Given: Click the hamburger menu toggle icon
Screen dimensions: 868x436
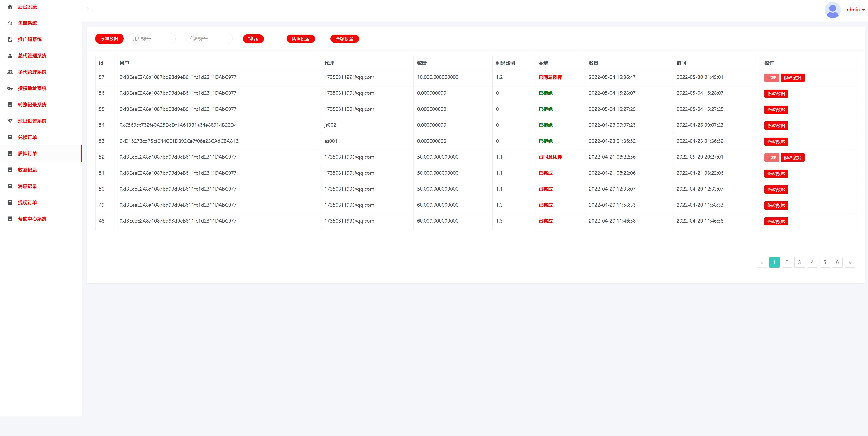Looking at the screenshot, I should (91, 10).
